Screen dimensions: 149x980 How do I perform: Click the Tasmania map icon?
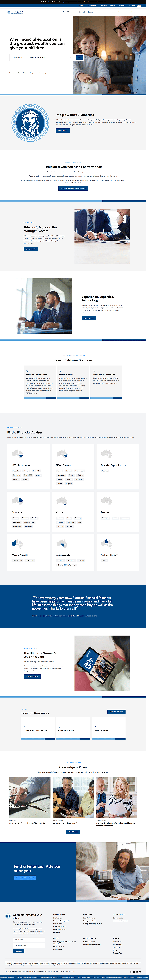tap(106, 501)
